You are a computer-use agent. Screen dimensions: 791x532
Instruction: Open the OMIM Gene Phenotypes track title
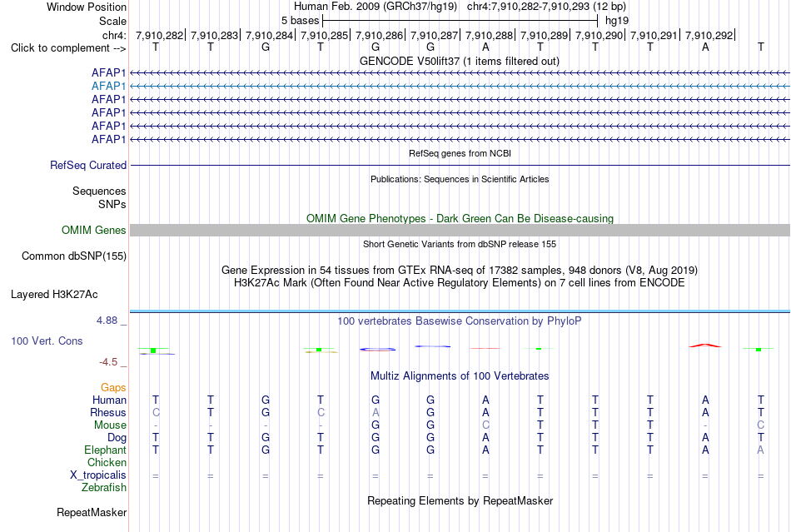(460, 218)
